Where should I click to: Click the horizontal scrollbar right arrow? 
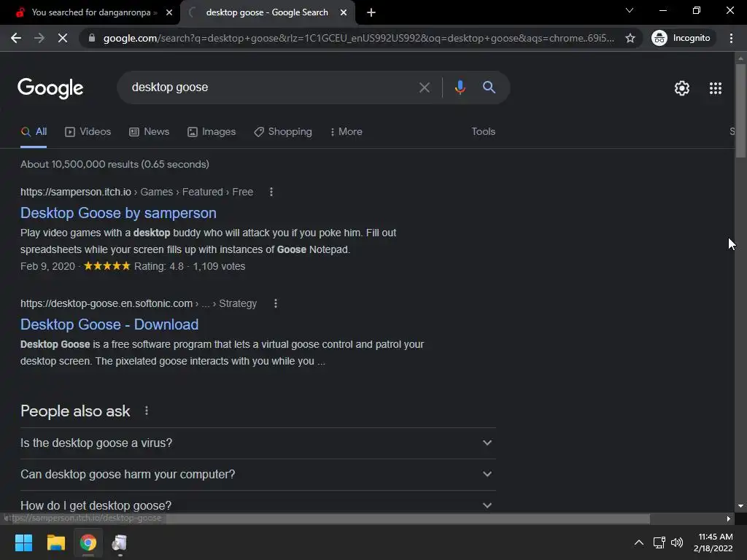tap(729, 518)
